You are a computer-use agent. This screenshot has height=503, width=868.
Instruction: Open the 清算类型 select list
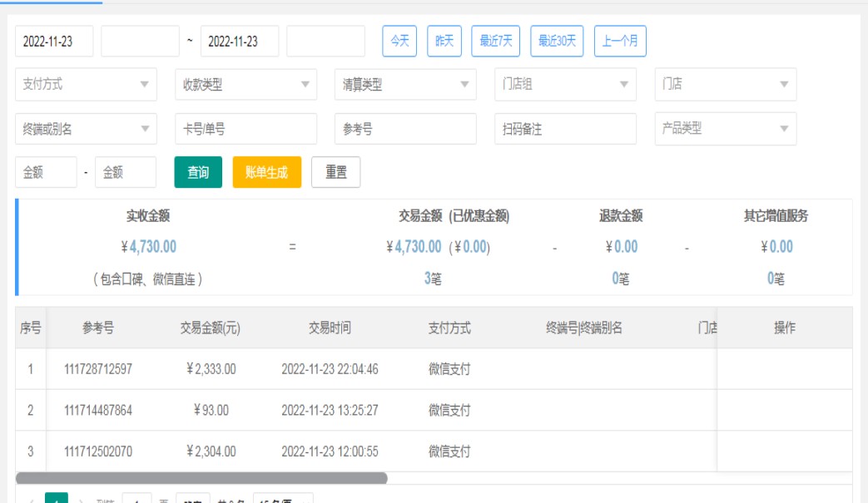point(405,85)
